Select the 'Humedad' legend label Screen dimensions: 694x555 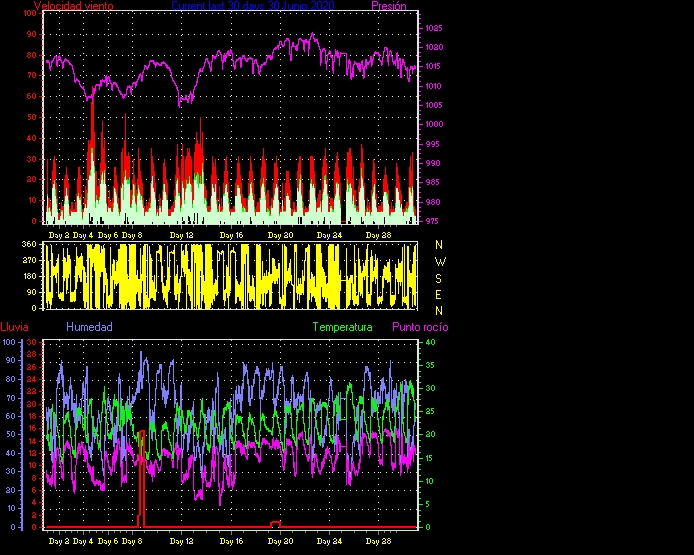pyautogui.click(x=89, y=327)
